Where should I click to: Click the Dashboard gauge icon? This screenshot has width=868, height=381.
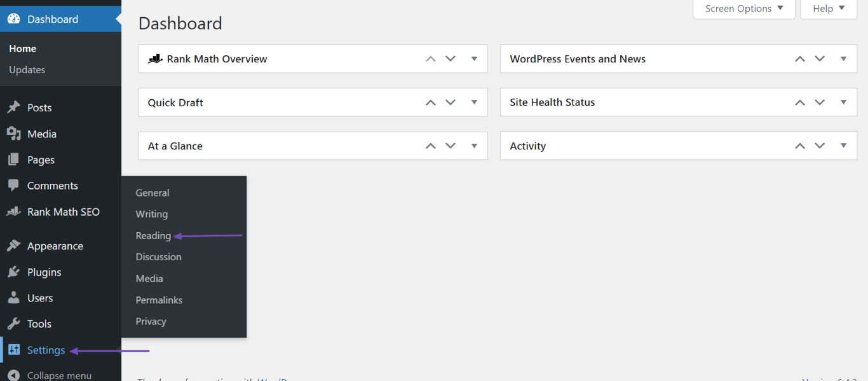coord(13,19)
